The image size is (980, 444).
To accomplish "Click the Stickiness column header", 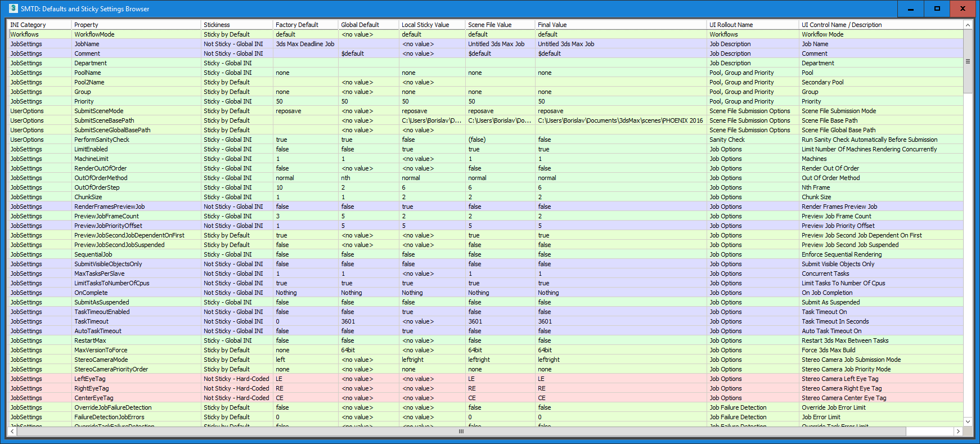I will tap(217, 25).
